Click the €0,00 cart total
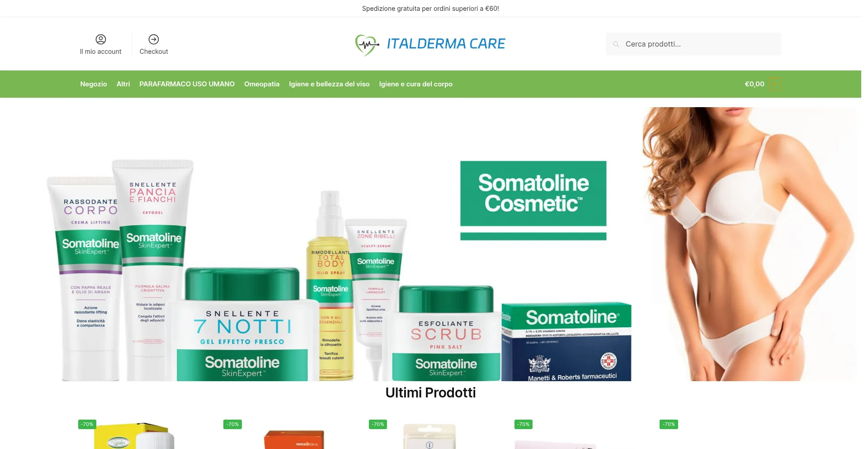The image size is (868, 449). point(755,84)
